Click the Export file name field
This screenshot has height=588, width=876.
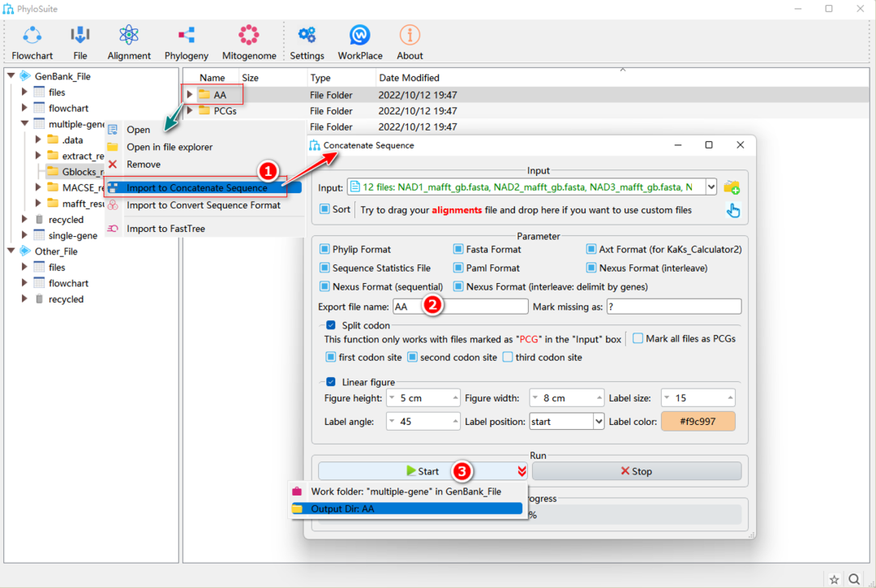point(461,307)
